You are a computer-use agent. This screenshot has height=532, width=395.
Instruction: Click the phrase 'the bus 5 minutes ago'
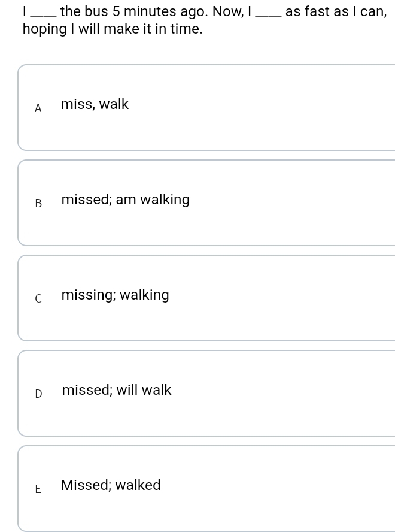pos(133,12)
